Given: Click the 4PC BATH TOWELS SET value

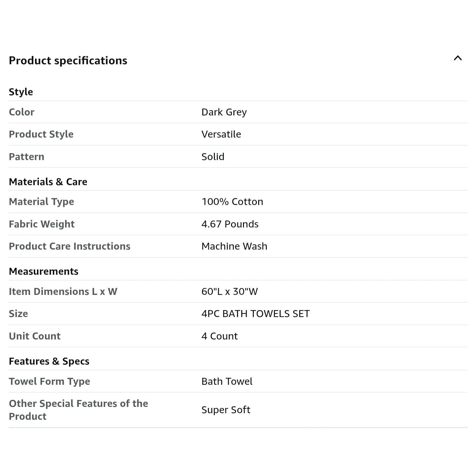Looking at the screenshot, I should [256, 314].
